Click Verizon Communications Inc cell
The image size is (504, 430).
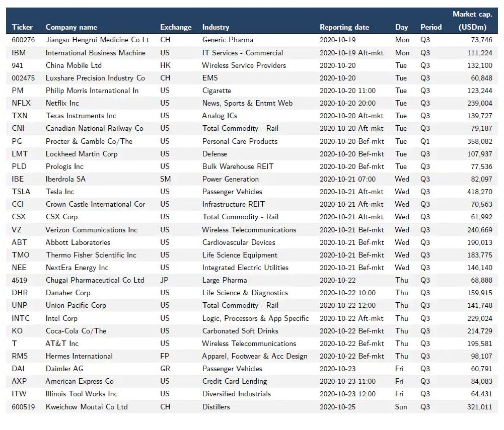pyautogui.click(x=92, y=230)
